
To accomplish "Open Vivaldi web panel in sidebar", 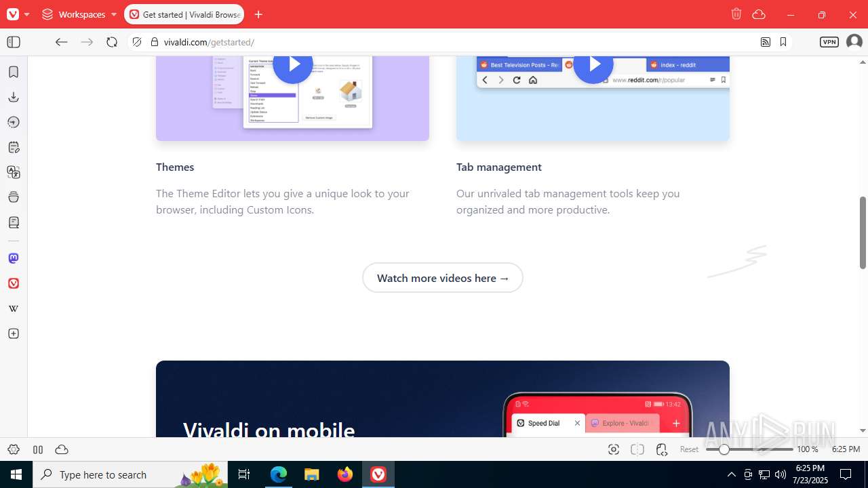I will tap(14, 283).
